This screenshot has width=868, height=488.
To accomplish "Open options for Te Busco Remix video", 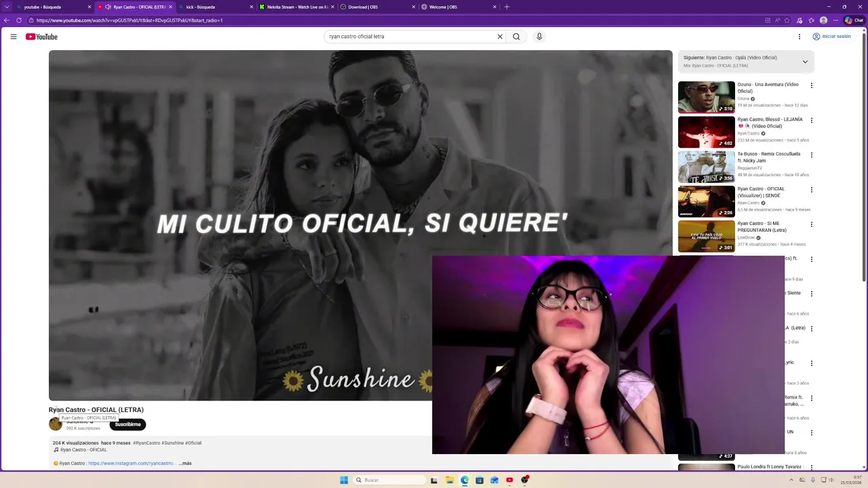I will (811, 155).
